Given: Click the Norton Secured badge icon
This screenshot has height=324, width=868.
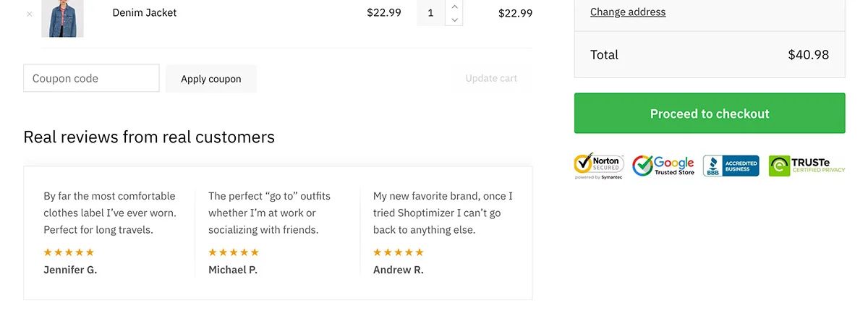Looking at the screenshot, I should 599,166.
